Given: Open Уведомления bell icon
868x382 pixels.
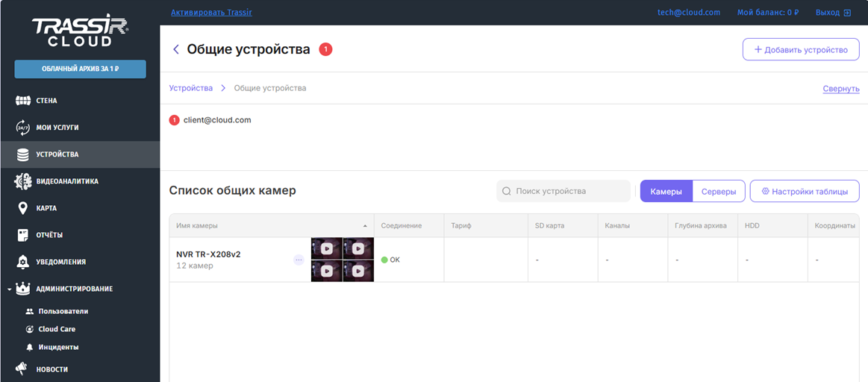Looking at the screenshot, I should coord(22,262).
